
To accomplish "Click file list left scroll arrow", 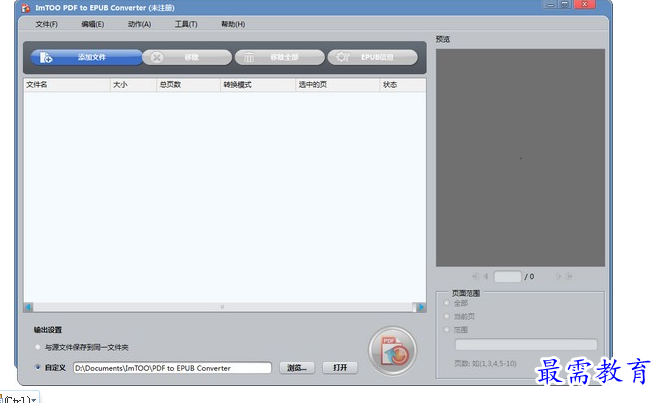I will click(x=28, y=307).
